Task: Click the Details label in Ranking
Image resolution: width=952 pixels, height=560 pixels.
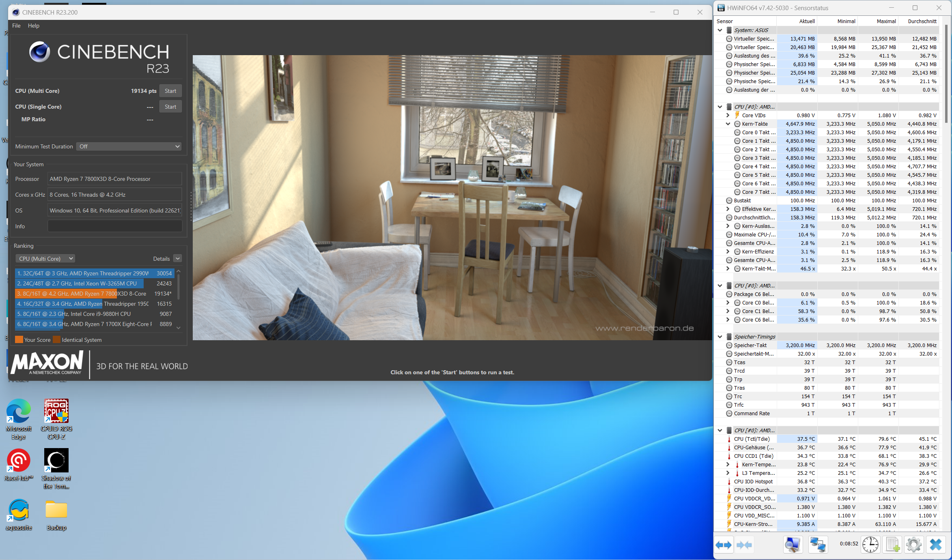Action: tap(162, 259)
